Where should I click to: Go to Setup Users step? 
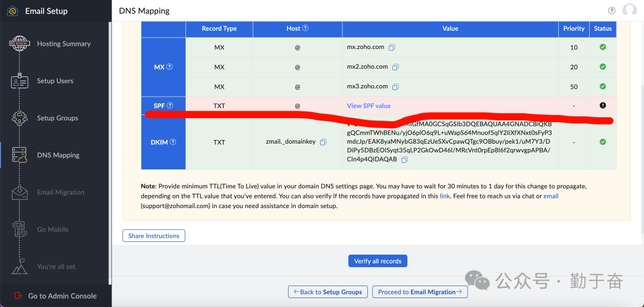coord(55,81)
